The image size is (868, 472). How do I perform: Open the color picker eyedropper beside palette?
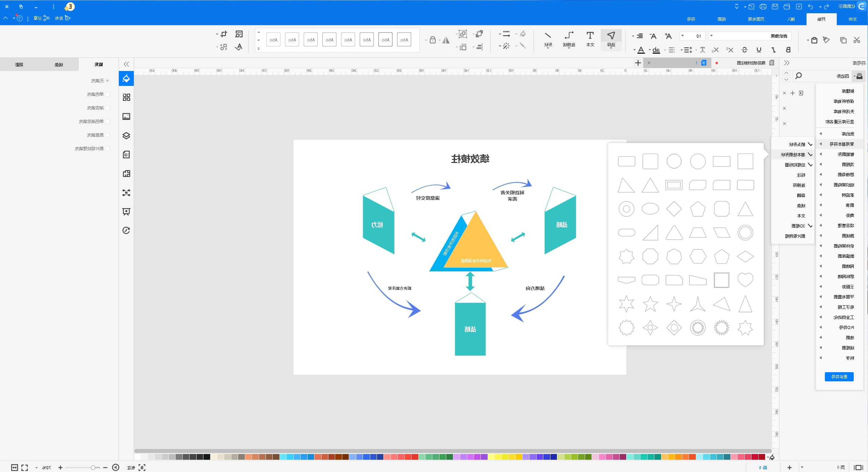tap(772, 457)
